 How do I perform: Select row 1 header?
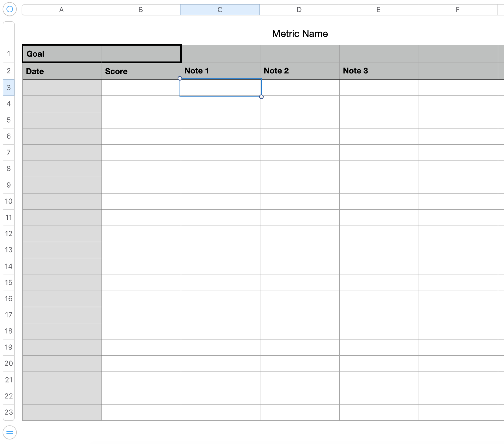tap(9, 54)
